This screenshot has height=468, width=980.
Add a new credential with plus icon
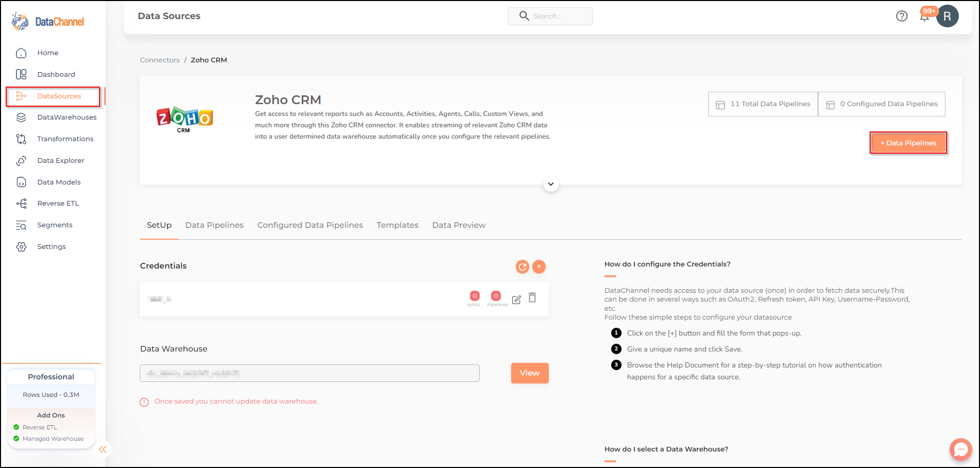[x=539, y=266]
